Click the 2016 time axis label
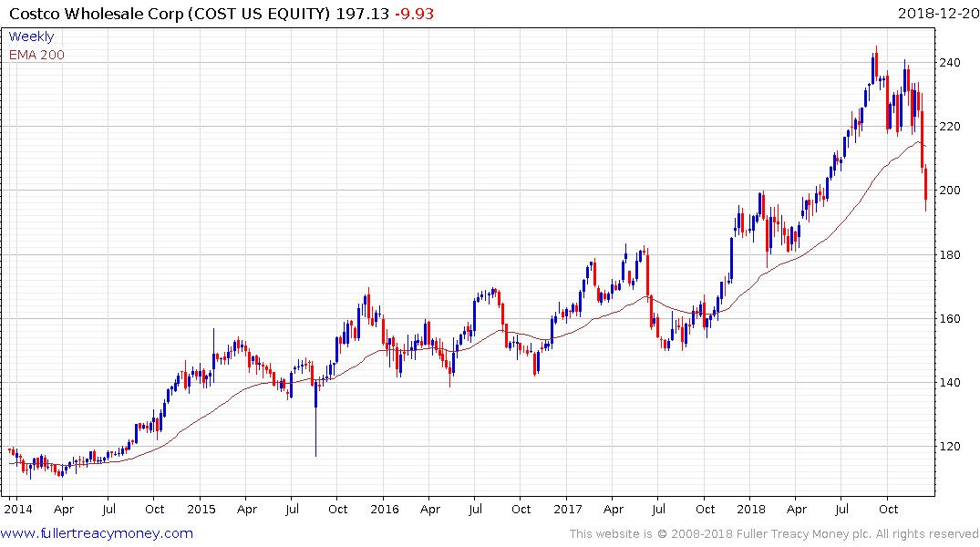980x547 pixels. [x=385, y=509]
